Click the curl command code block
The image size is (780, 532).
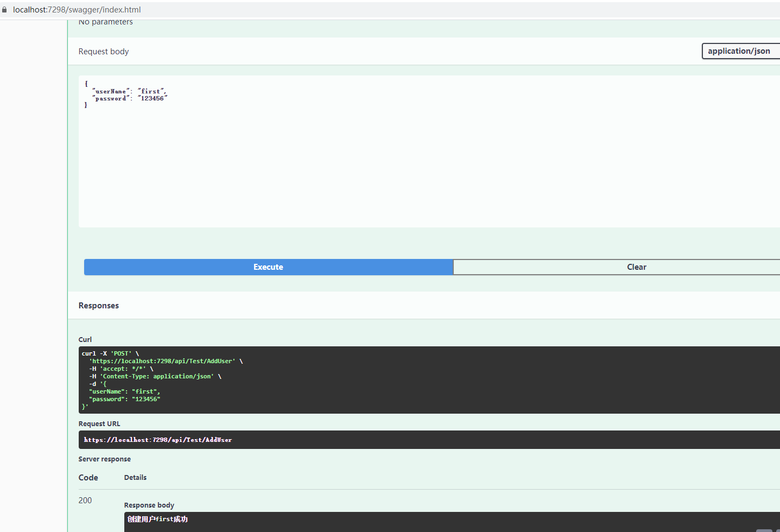point(429,380)
